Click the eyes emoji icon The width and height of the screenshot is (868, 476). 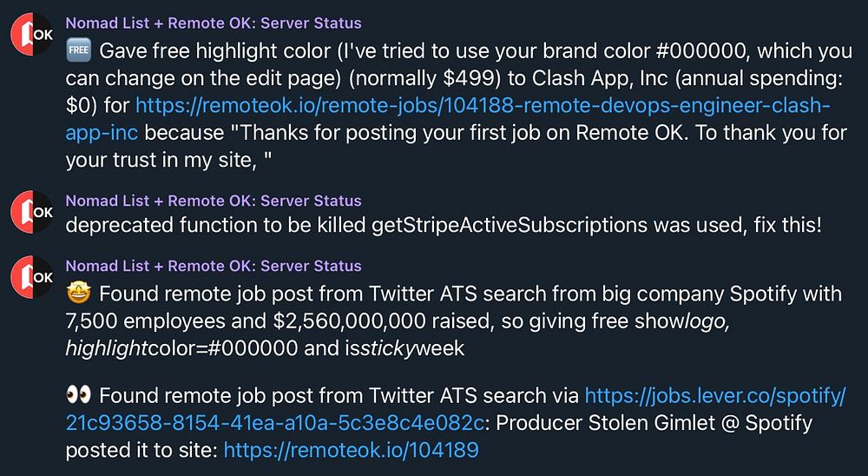point(77,397)
